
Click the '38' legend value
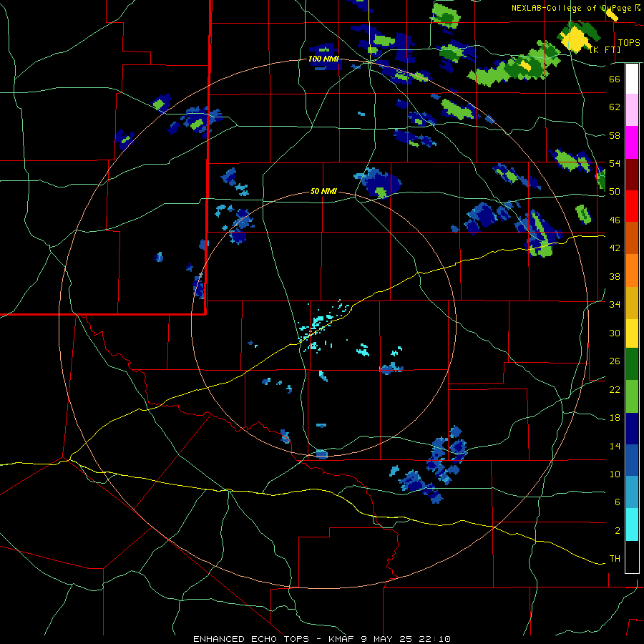615,276
